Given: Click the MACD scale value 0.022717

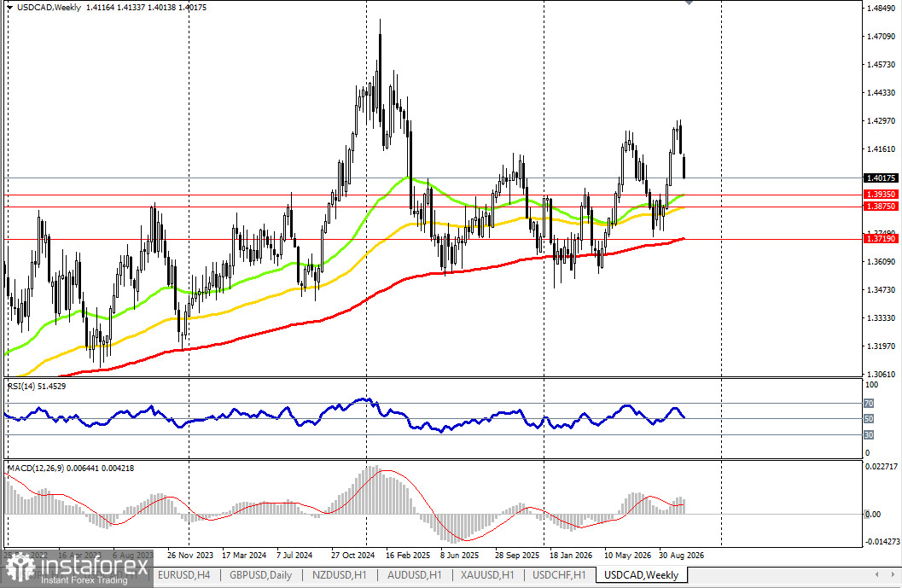Looking at the screenshot, I should [882, 466].
